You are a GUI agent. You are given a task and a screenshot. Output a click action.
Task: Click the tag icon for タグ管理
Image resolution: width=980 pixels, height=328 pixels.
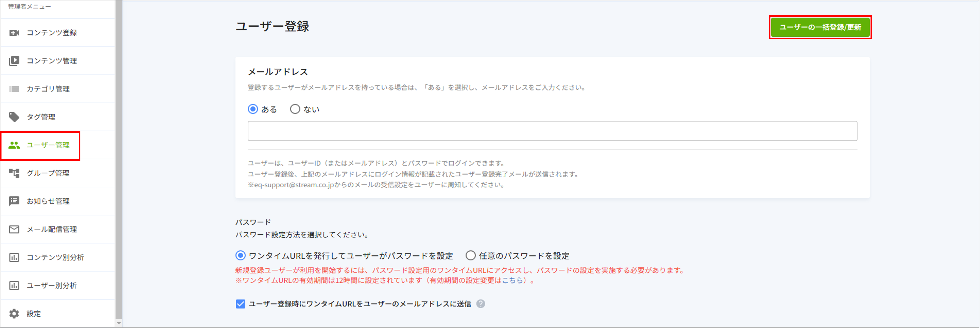coord(14,117)
